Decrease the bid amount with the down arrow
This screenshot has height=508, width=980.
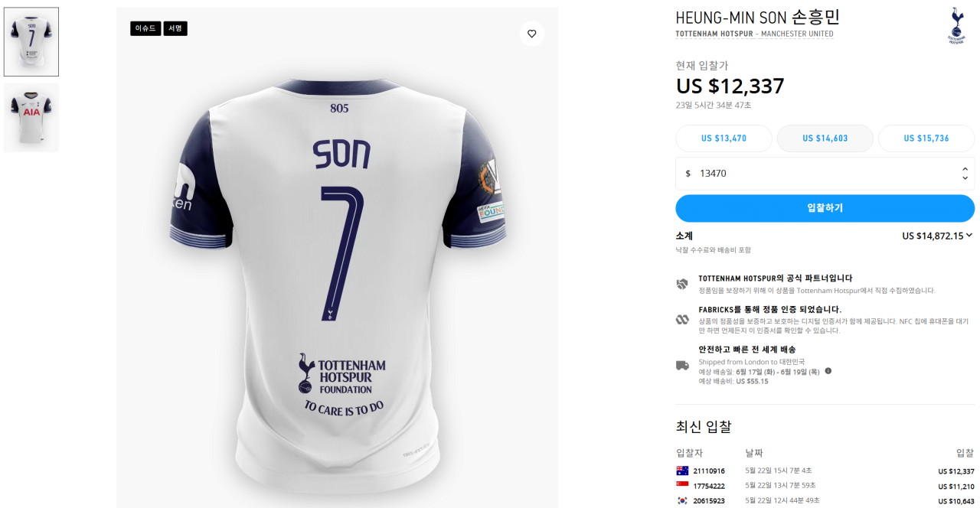click(x=965, y=178)
